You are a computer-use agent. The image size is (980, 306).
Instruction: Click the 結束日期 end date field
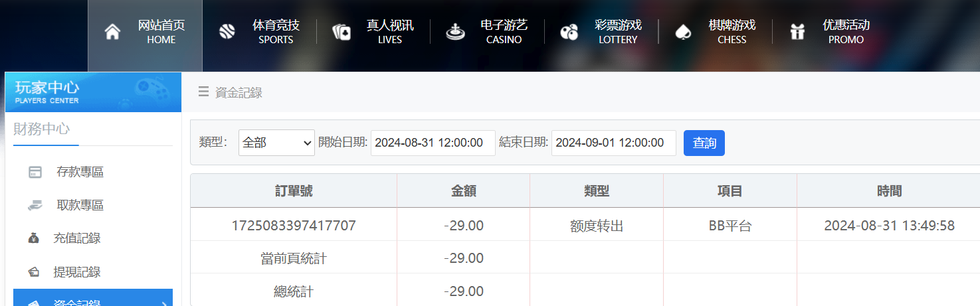pos(613,143)
